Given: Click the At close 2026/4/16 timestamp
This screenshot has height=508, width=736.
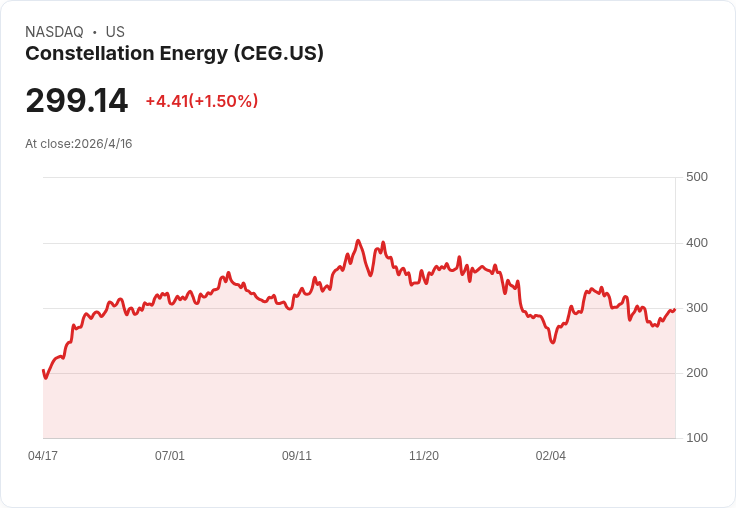Looking at the screenshot, I should (x=78, y=144).
